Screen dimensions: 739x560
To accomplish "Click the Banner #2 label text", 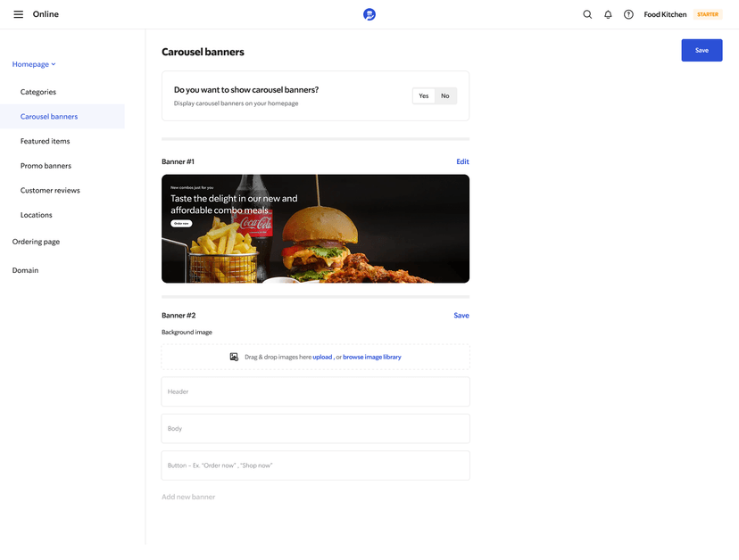I will click(179, 316).
